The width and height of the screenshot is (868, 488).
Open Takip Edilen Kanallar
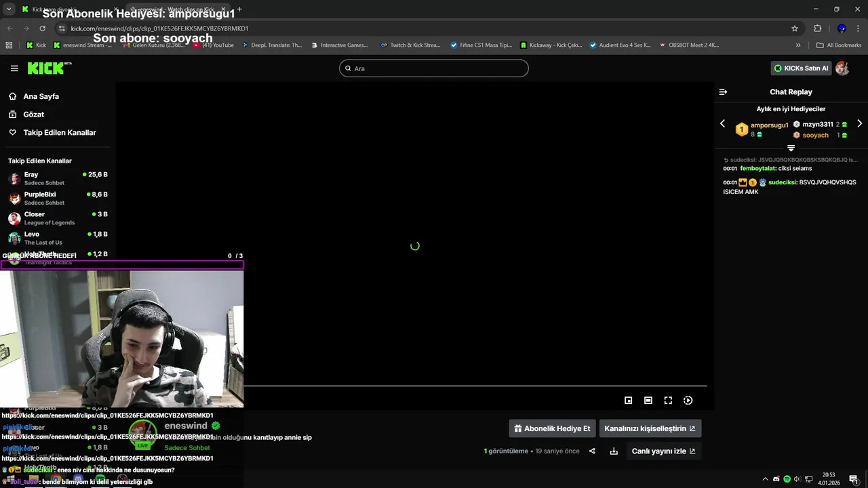click(x=60, y=133)
